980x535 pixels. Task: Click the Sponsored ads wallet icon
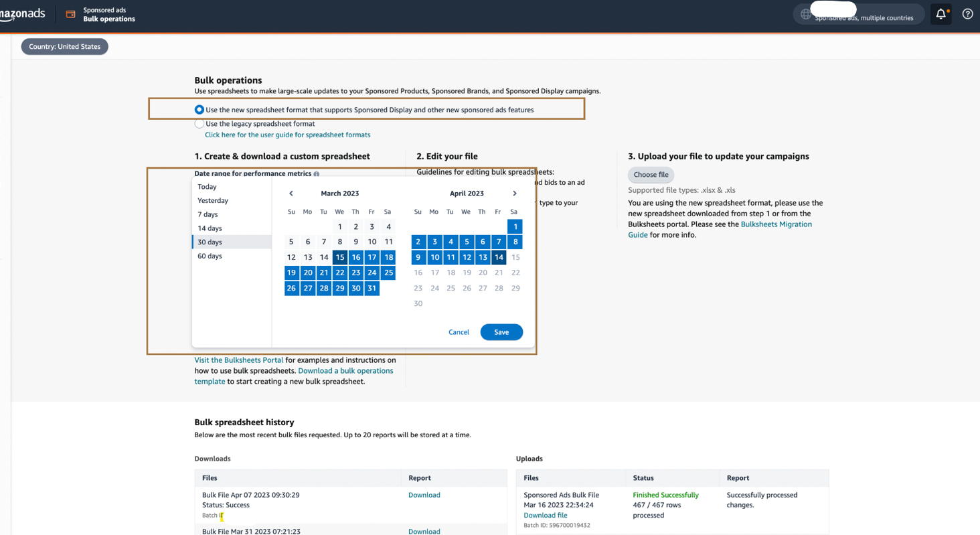coord(70,14)
